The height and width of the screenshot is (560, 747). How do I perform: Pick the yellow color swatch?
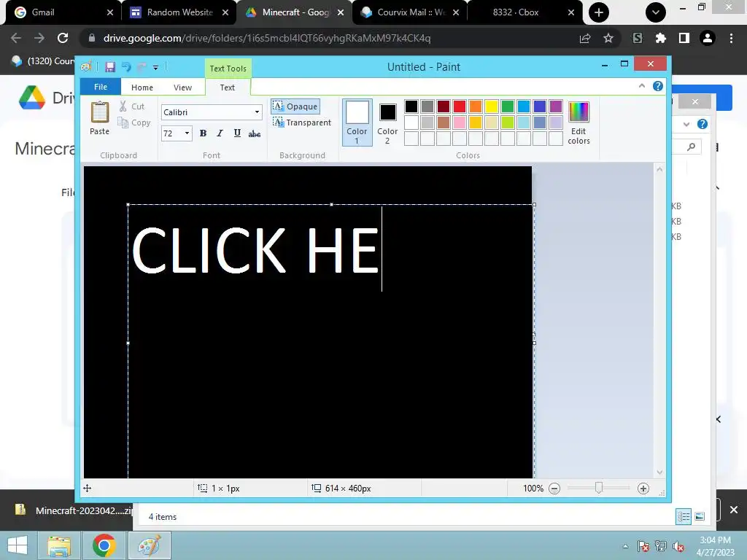(x=491, y=106)
